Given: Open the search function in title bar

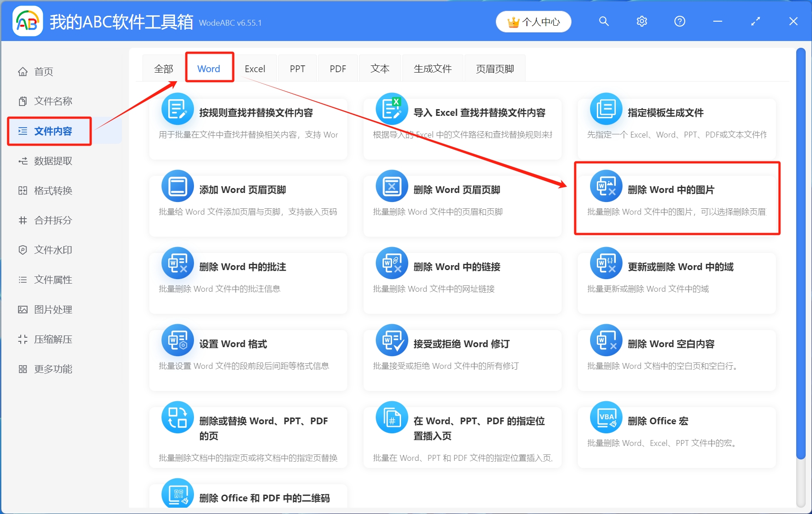Looking at the screenshot, I should 604,21.
